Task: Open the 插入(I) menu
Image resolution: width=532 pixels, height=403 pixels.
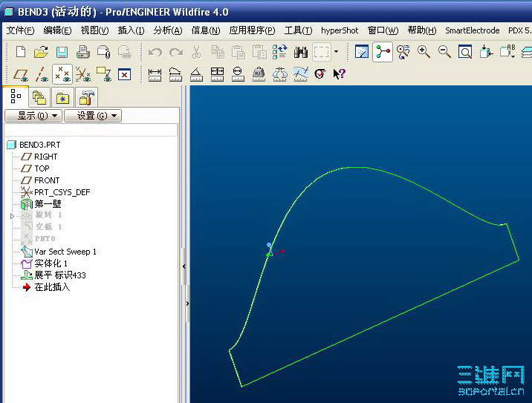Action: point(131,30)
